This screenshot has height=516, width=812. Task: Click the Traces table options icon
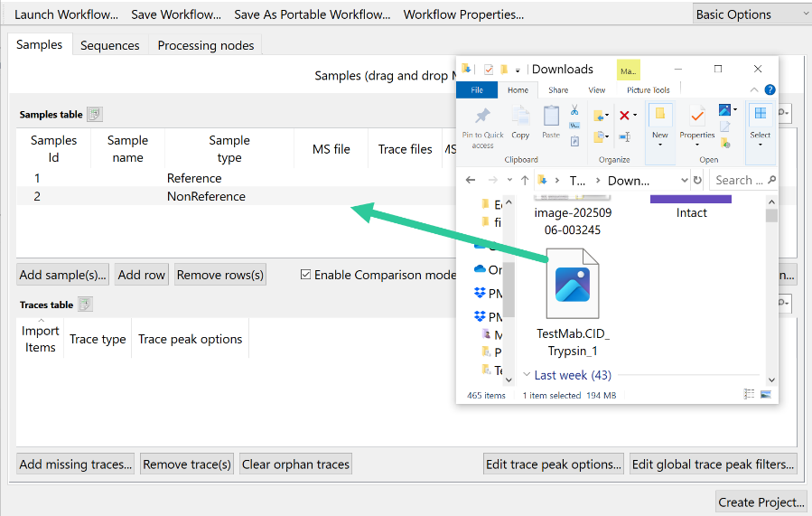tap(86, 305)
